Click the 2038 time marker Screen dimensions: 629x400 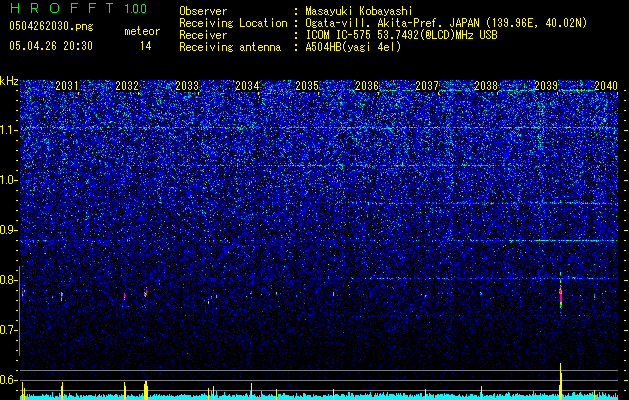click(x=486, y=86)
